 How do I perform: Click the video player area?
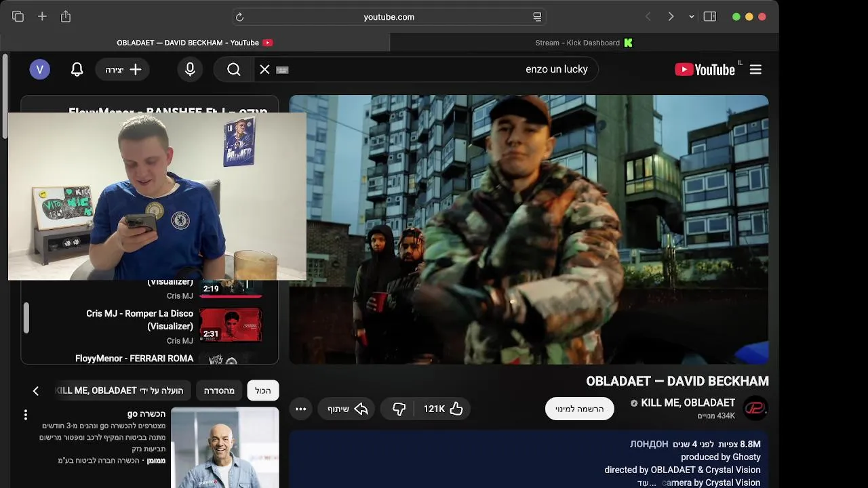[529, 229]
